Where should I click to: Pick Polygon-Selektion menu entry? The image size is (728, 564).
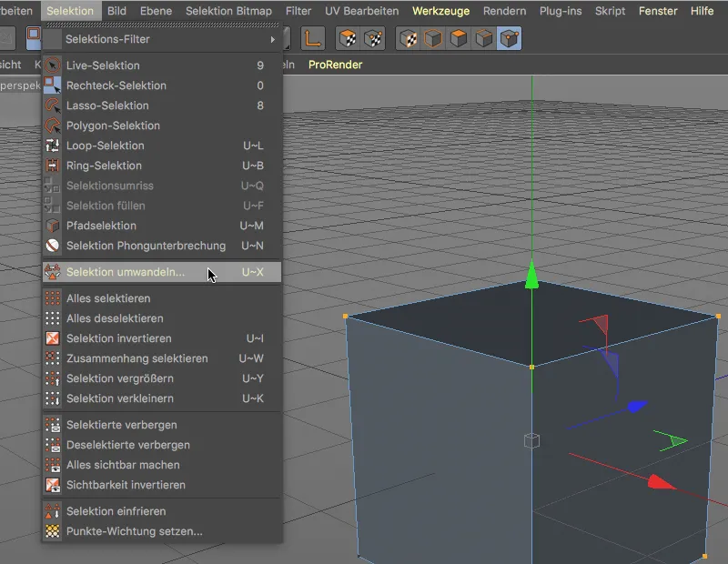[x=162, y=126]
